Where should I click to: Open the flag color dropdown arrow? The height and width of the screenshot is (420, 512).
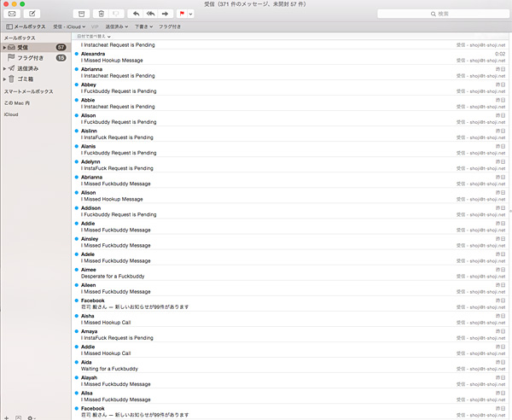[190, 14]
